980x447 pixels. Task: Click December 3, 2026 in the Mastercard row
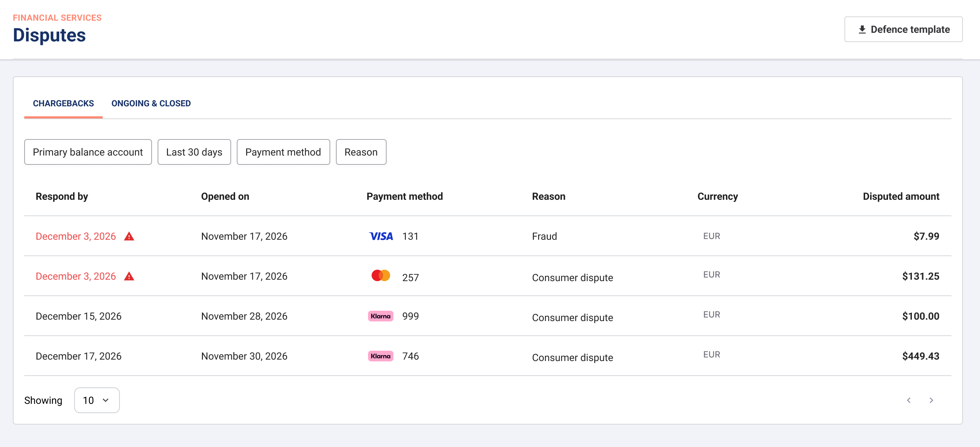(76, 276)
